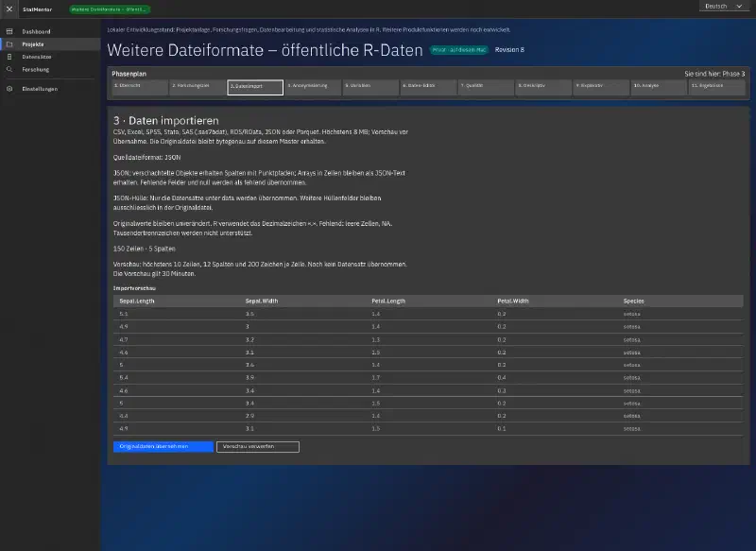Image resolution: width=756 pixels, height=551 pixels.
Task: Click the StatMentor app title
Action: click(37, 9)
